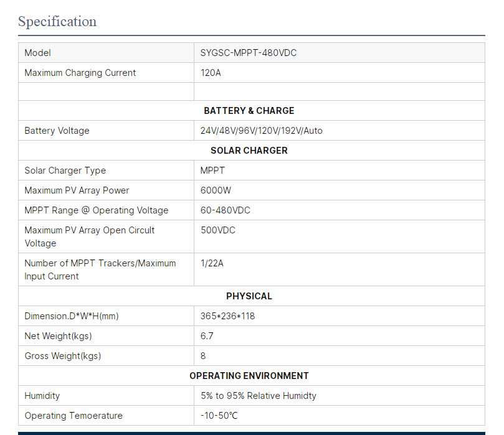Screen dimensions: 504x435
Task: Click the 6000W maximum PV power value
Action: [x=216, y=190]
